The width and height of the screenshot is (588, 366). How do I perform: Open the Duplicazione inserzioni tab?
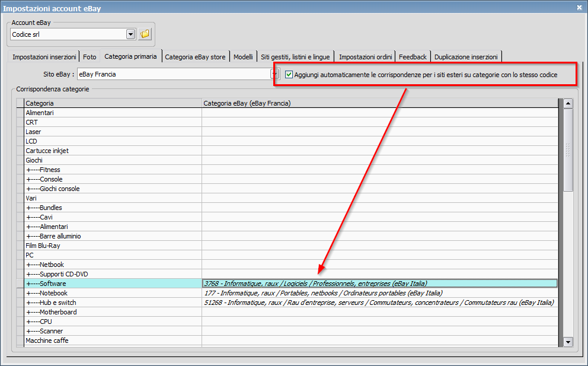pos(466,57)
